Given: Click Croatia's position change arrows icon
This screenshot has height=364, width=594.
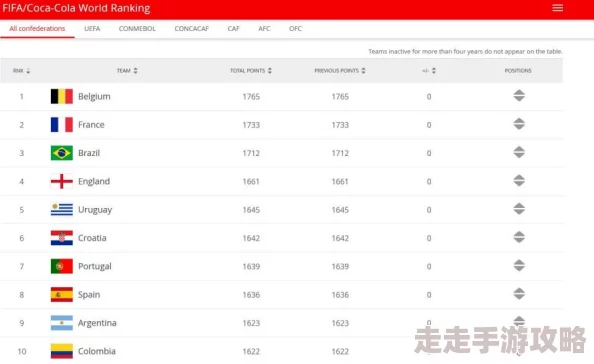Looking at the screenshot, I should [x=519, y=237].
